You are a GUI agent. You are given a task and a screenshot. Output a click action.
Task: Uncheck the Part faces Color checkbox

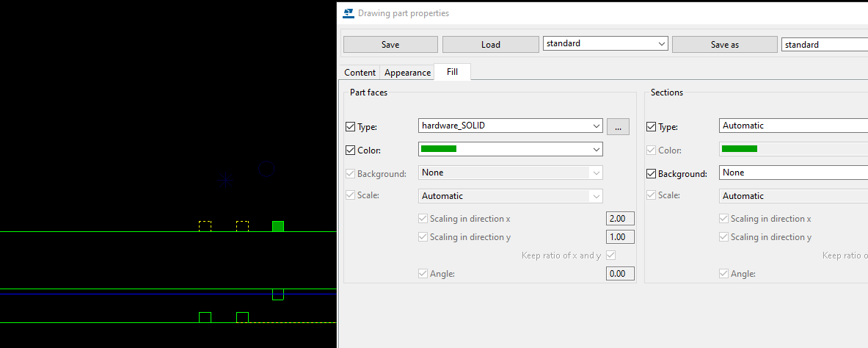click(x=350, y=151)
